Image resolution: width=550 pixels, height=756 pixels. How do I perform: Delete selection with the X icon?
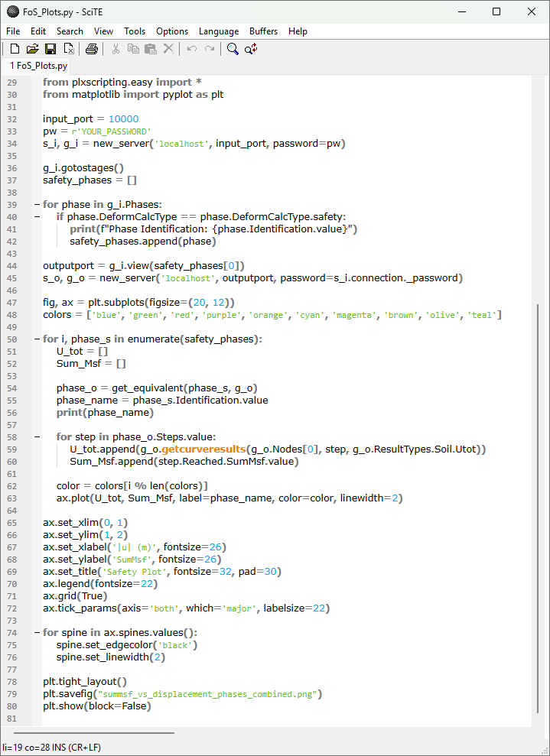[168, 49]
